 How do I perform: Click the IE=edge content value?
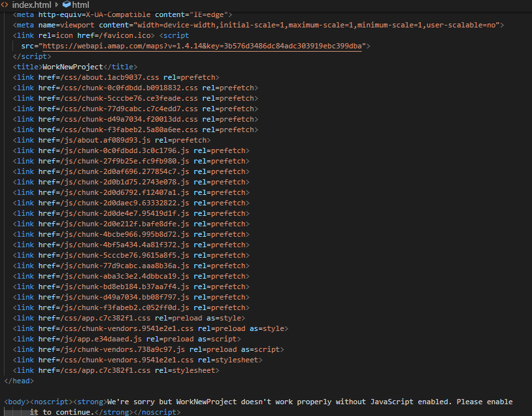point(210,14)
